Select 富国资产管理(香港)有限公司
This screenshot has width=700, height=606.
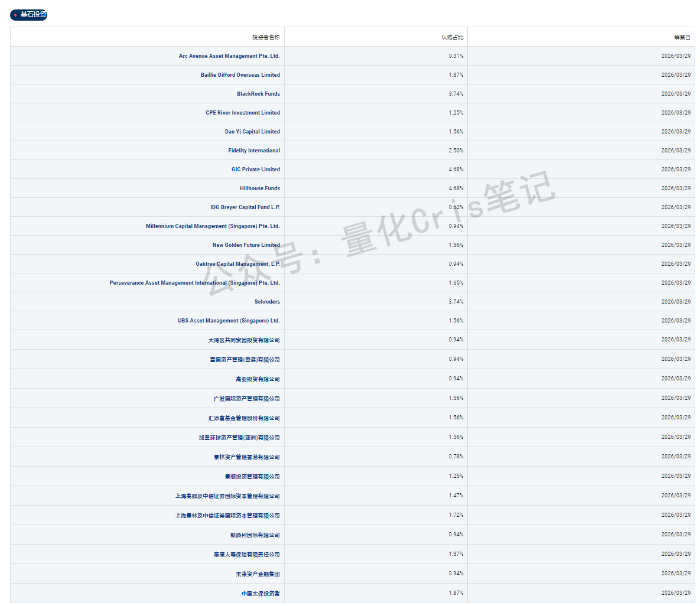click(x=245, y=360)
